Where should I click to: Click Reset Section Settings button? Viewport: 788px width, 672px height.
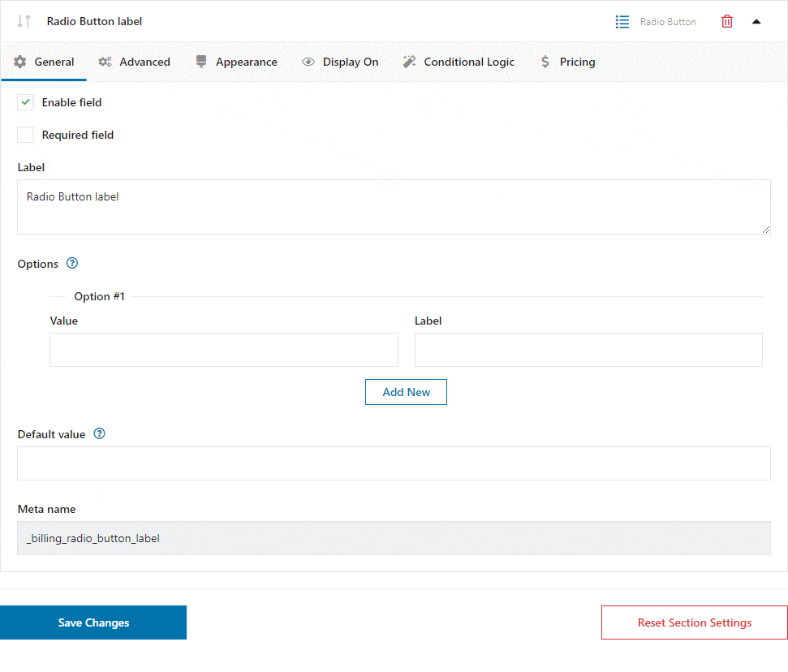[694, 622]
